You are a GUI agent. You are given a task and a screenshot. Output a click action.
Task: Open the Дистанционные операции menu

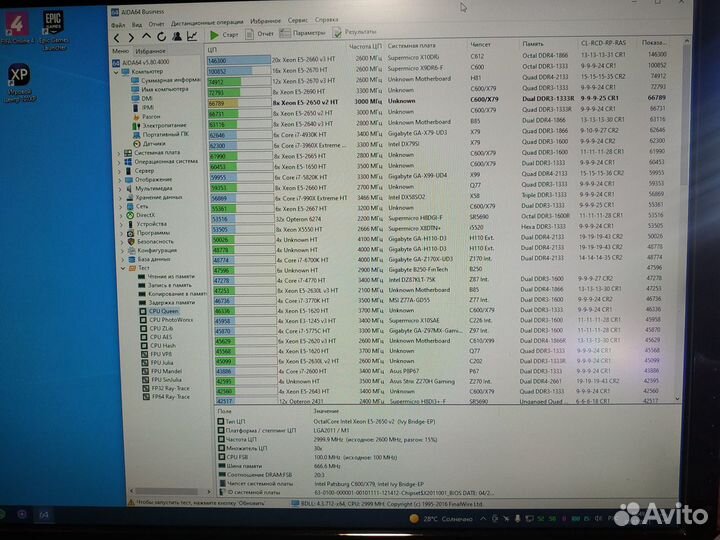pyautogui.click(x=207, y=22)
